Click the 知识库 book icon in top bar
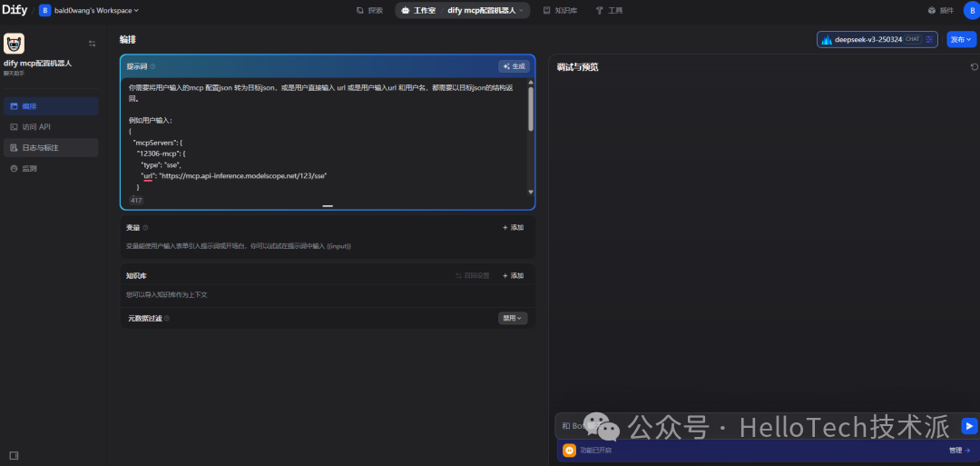Screen dimensions: 980x466 pos(547,11)
